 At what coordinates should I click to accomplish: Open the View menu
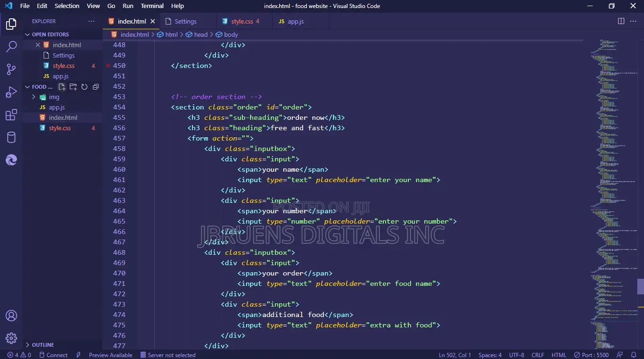[93, 6]
